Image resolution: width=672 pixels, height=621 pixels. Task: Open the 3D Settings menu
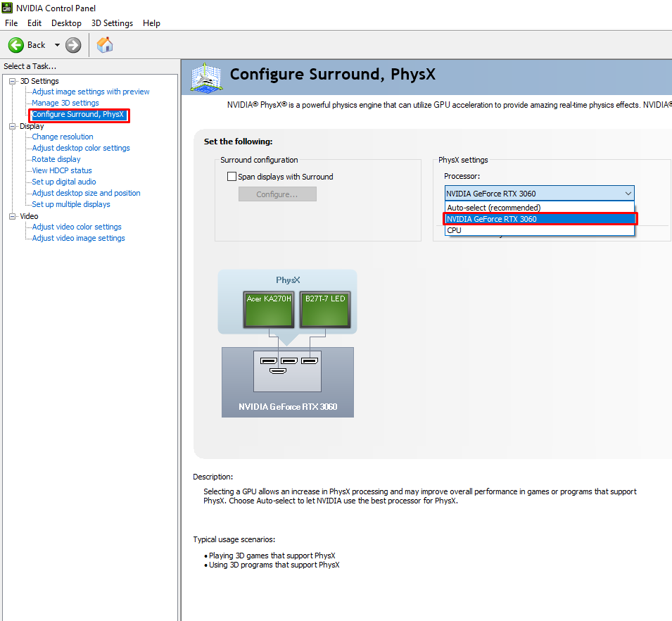(112, 23)
